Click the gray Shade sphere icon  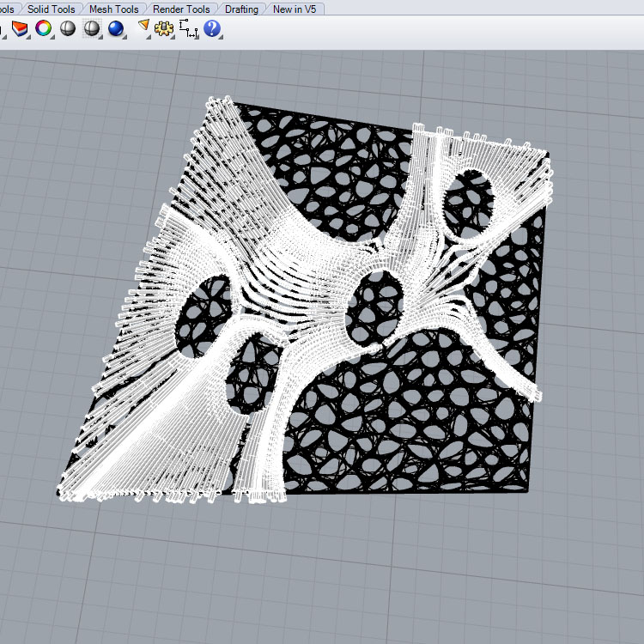coord(68,29)
